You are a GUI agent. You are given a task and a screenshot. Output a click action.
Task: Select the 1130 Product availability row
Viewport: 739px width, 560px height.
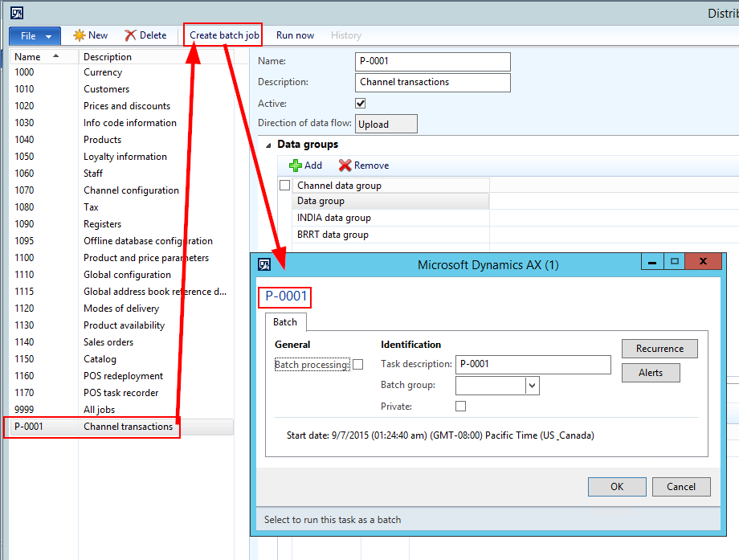pos(121,325)
